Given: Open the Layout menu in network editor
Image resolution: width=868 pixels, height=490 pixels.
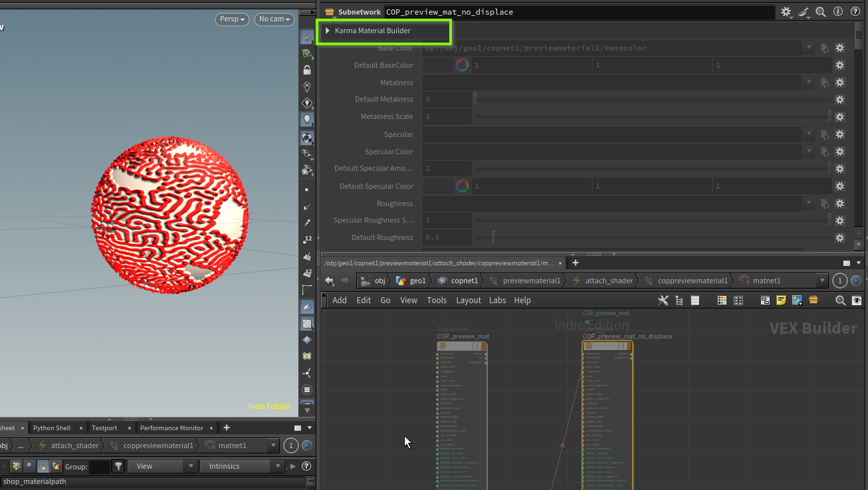Looking at the screenshot, I should click(x=468, y=301).
